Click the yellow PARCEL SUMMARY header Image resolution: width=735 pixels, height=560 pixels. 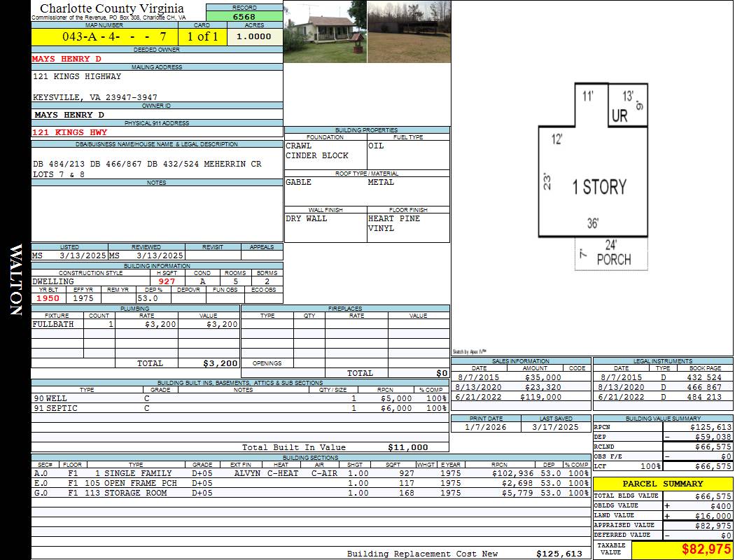pyautogui.click(x=663, y=484)
